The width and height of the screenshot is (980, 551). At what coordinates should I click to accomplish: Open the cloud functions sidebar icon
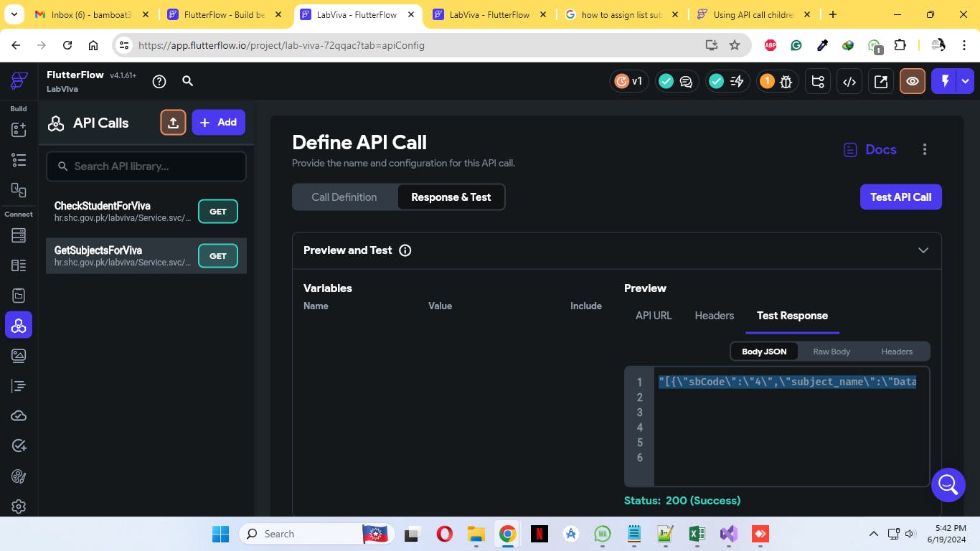19,416
